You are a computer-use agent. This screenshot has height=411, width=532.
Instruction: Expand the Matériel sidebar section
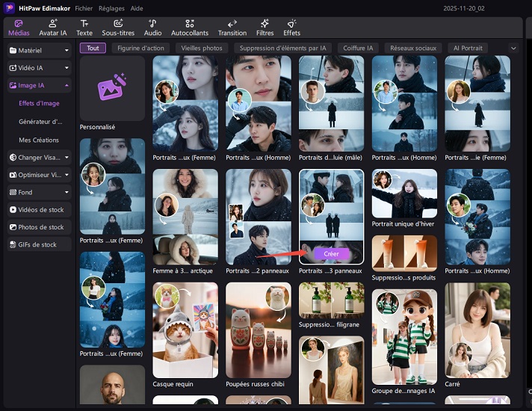pos(39,51)
